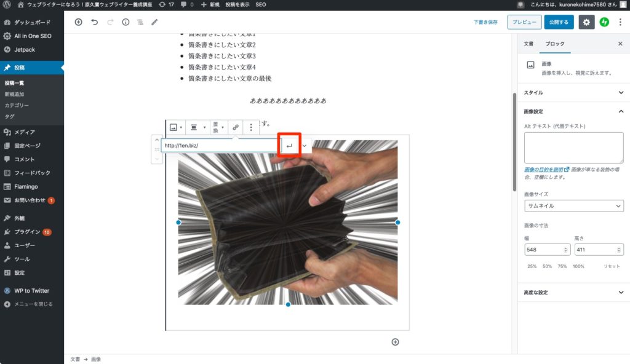Set image size to 25%
This screenshot has width=630, height=364.
coord(532,266)
